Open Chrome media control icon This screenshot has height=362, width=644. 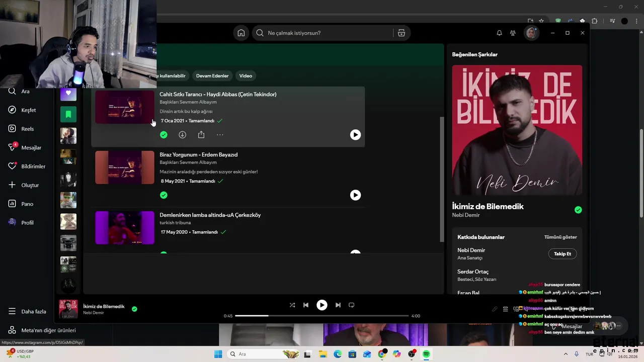[x=612, y=21]
